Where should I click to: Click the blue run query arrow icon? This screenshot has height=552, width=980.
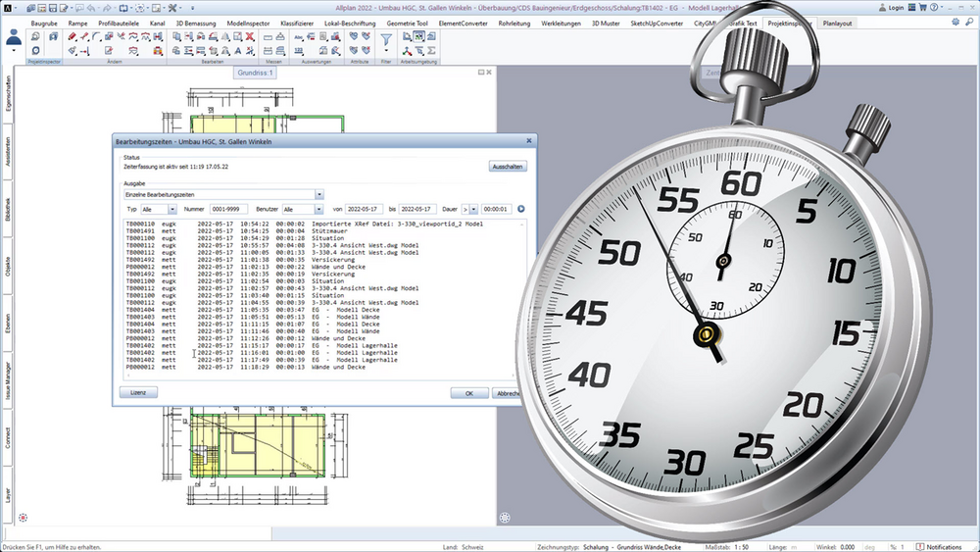coord(520,209)
